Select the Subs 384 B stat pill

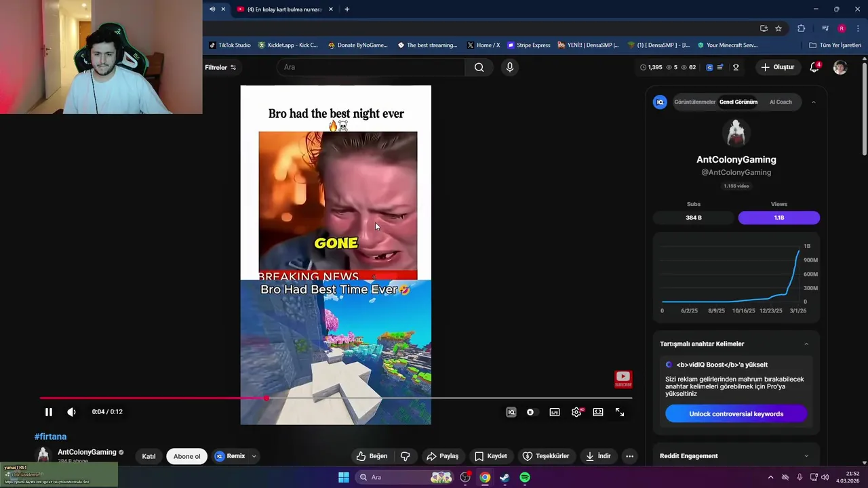pos(694,218)
